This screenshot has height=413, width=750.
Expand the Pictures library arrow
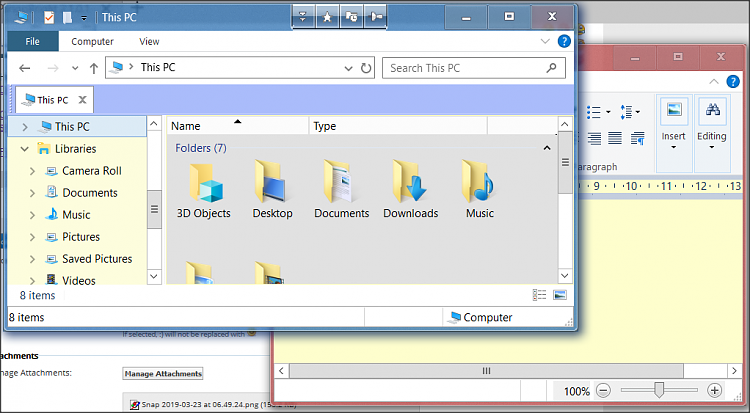[x=32, y=237]
